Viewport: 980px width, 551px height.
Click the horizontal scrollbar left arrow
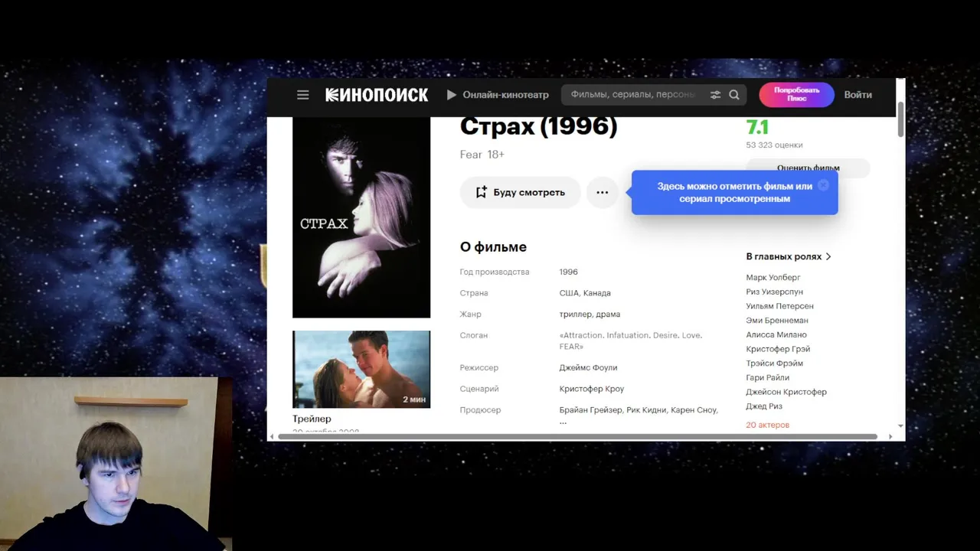pyautogui.click(x=271, y=436)
